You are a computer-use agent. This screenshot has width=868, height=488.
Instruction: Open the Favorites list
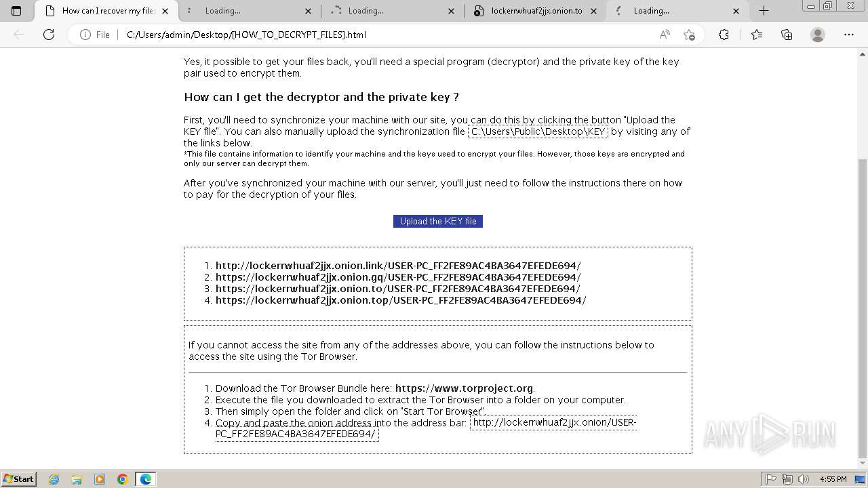tap(757, 35)
